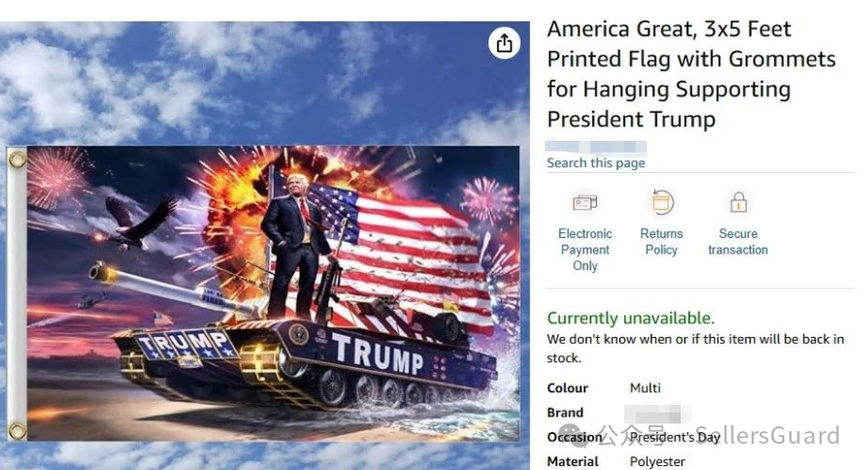Select the America Great flag product title
The image size is (868, 470).
691,74
